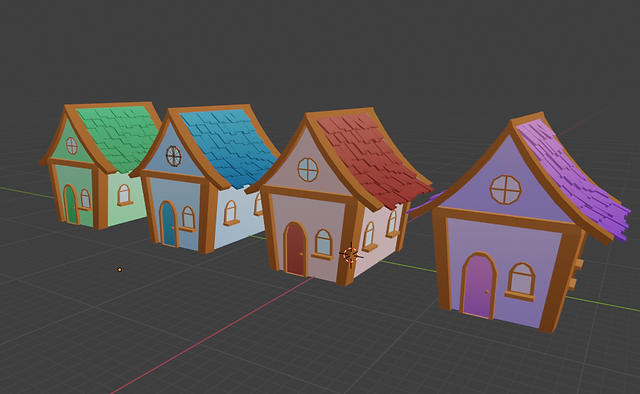The height and width of the screenshot is (394, 640).
Task: Select the round attic window on purple house
Action: click(x=505, y=189)
